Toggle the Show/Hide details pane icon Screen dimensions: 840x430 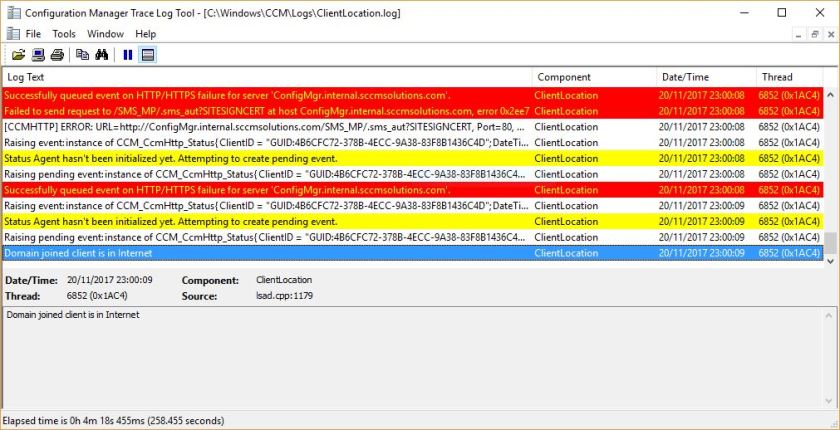[x=147, y=55]
